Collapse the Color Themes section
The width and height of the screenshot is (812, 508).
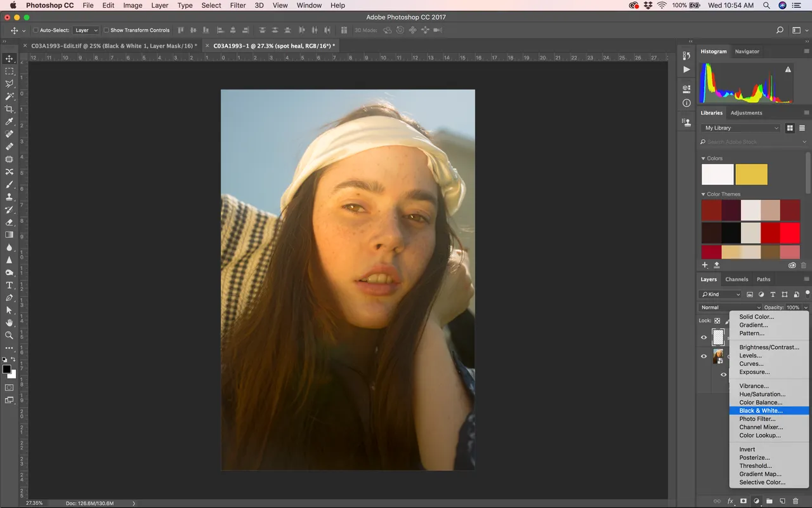tap(703, 194)
